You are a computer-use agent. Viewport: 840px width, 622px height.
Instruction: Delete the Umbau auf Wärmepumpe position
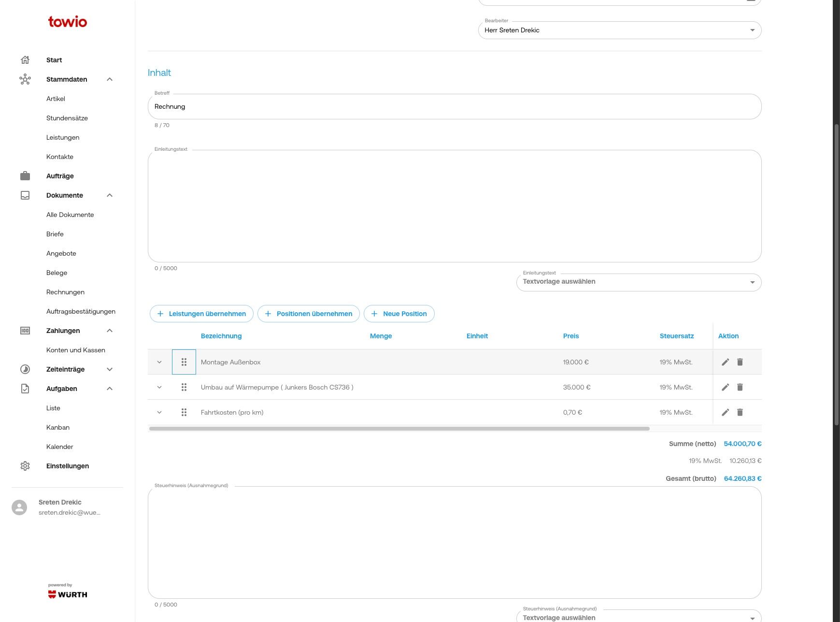point(740,387)
